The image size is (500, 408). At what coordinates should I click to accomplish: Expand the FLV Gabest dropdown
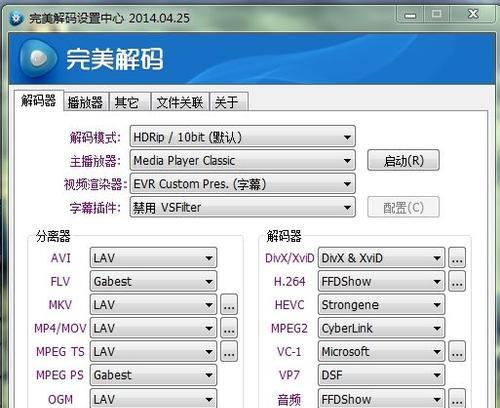pyautogui.click(x=153, y=281)
